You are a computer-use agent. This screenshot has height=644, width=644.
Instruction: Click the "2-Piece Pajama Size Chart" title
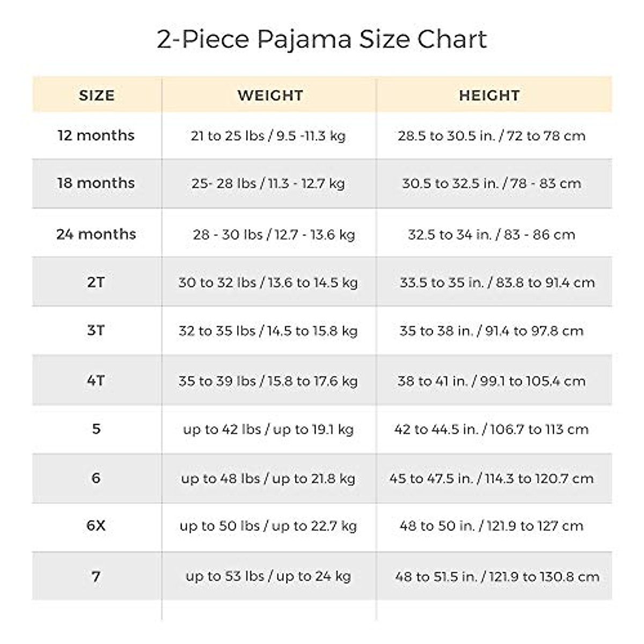[x=322, y=40]
